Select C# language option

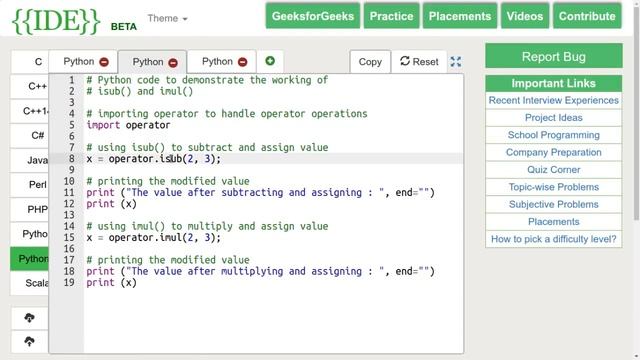click(x=30, y=136)
